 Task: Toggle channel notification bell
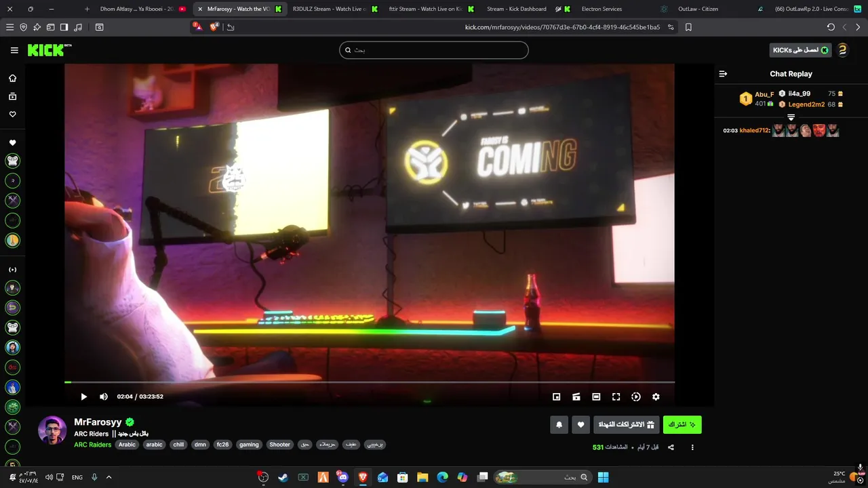(x=559, y=424)
